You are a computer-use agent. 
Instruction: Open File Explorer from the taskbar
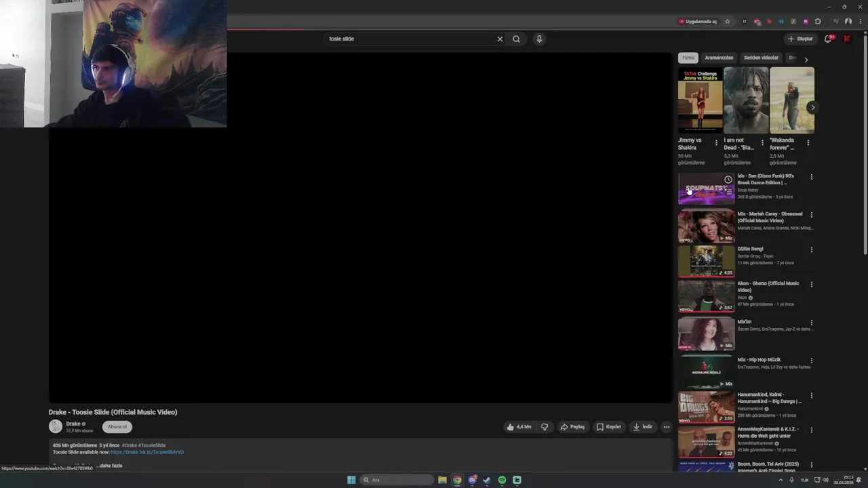[442, 480]
